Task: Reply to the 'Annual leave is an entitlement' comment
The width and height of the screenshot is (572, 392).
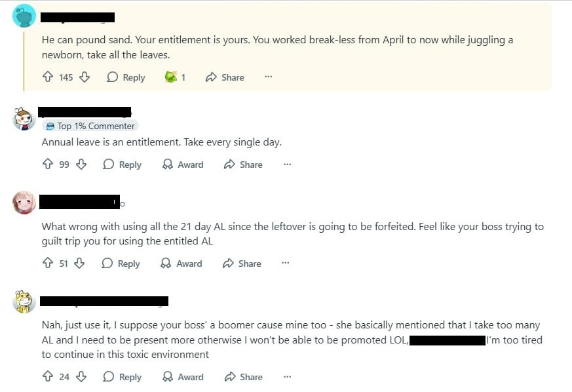Action: tap(123, 165)
